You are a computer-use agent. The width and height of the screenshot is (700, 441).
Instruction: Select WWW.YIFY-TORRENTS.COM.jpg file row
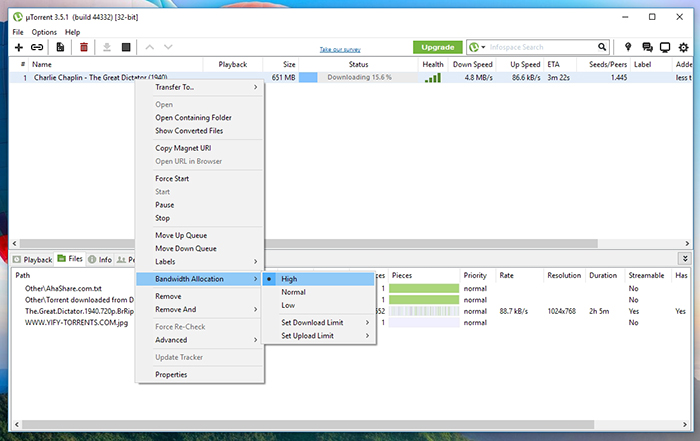[76, 322]
